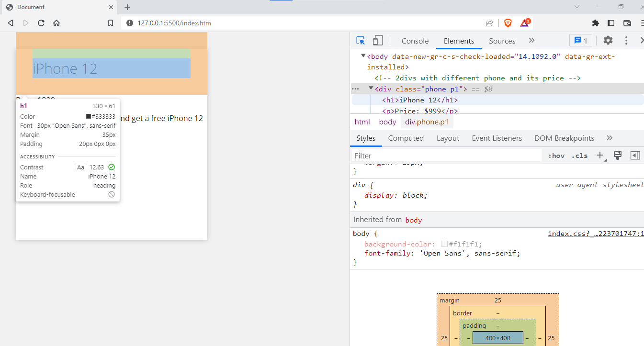
Task: Click the top margin value 25 in box model
Action: click(x=498, y=300)
